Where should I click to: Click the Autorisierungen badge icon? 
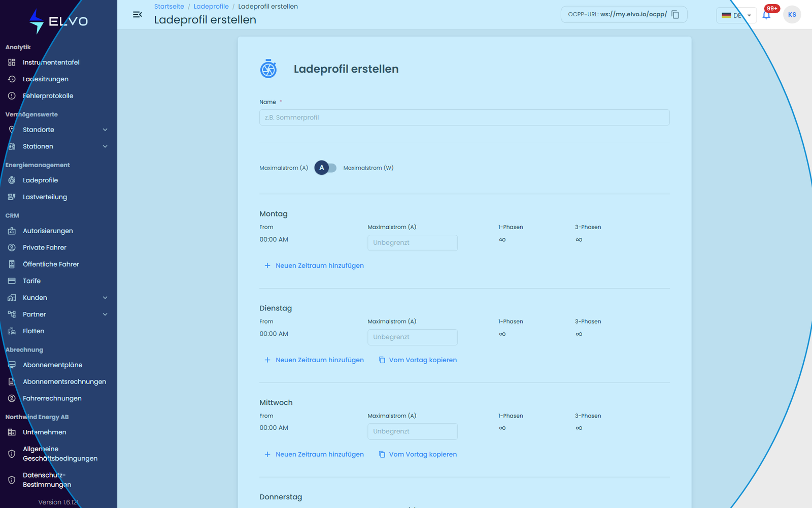(12, 231)
